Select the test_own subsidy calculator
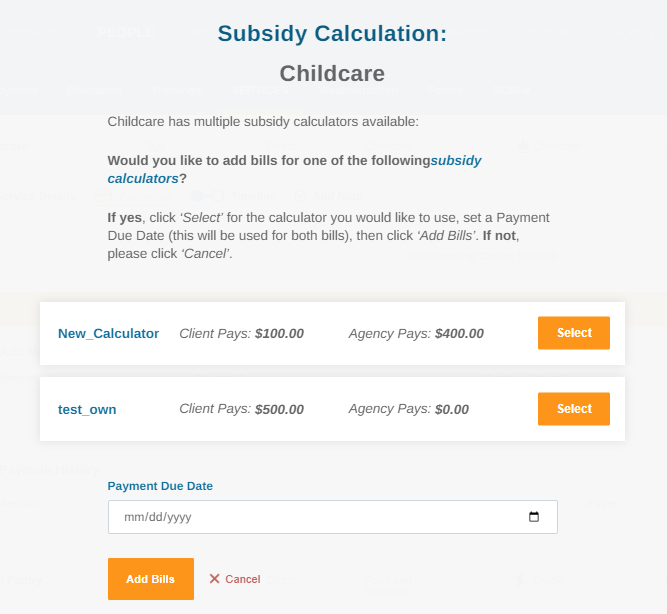Image resolution: width=667 pixels, height=614 pixels. tap(573, 409)
